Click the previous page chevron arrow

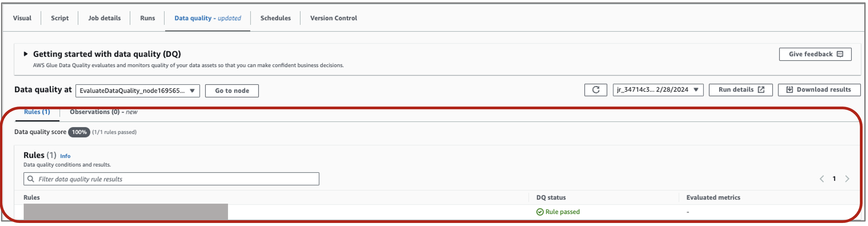tap(822, 179)
